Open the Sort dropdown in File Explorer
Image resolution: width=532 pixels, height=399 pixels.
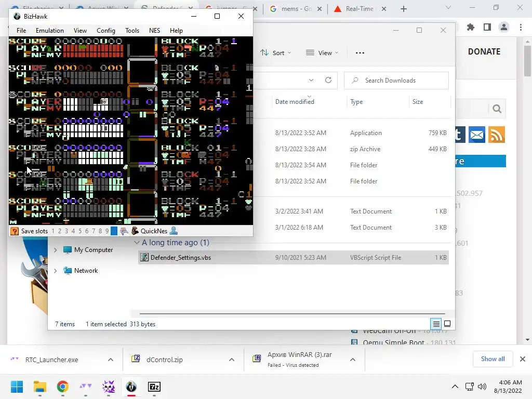pyautogui.click(x=275, y=52)
